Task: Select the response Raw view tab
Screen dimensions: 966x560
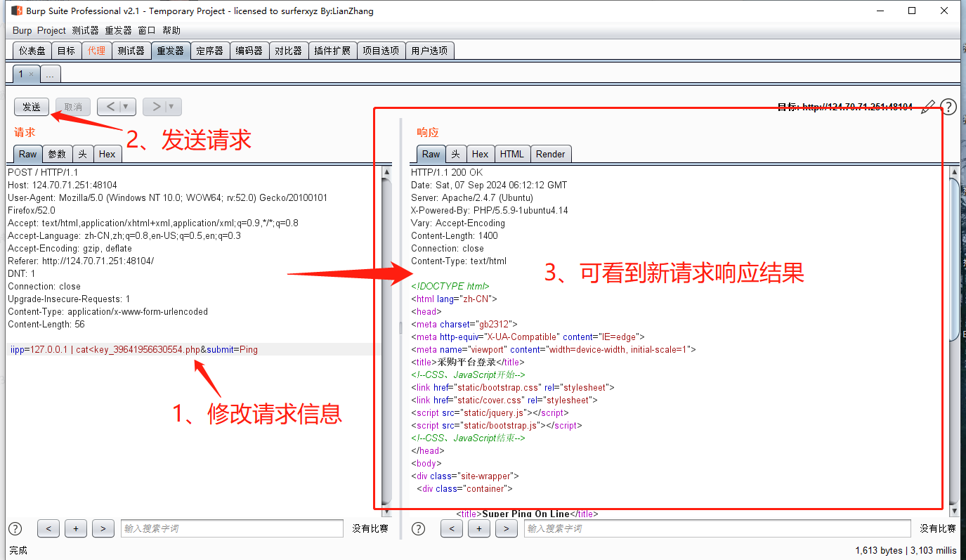Action: (431, 154)
